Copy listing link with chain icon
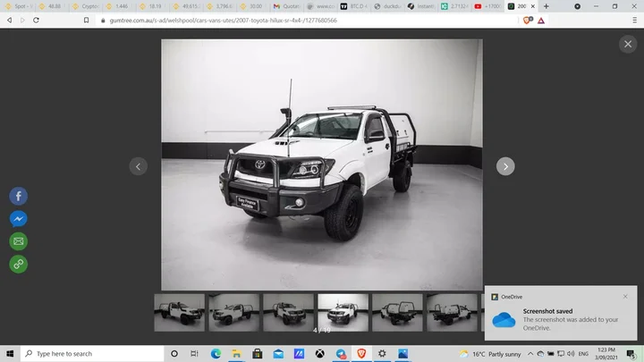 click(18, 264)
